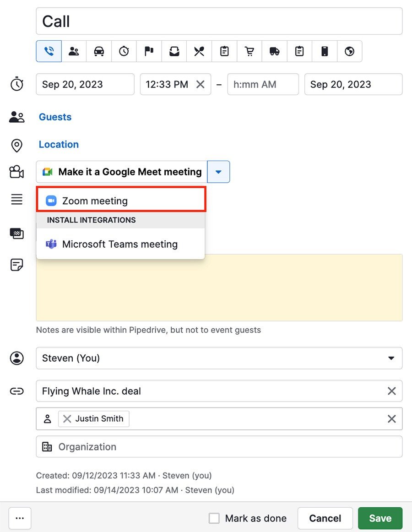
Task: Pick the Email envelope activity icon
Action: click(174, 51)
